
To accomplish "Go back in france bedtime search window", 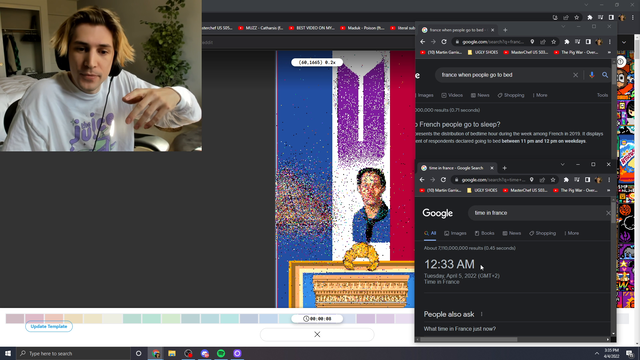I will click(422, 42).
